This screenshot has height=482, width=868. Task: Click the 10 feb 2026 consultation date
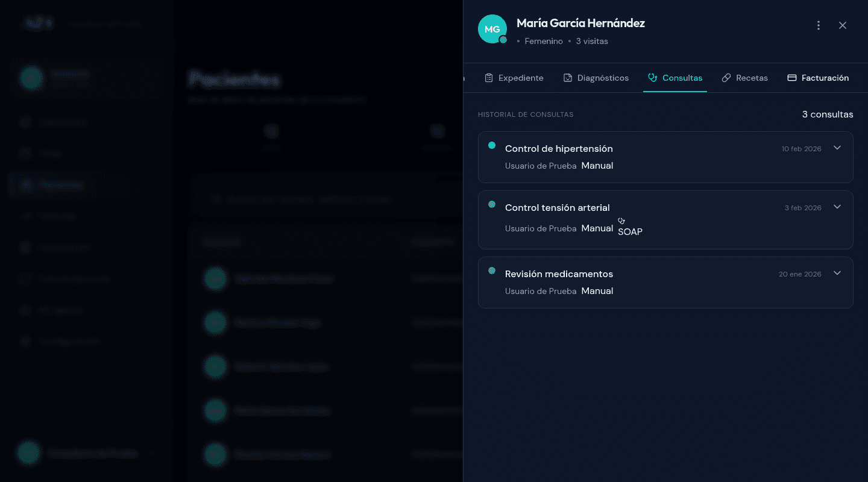point(801,149)
